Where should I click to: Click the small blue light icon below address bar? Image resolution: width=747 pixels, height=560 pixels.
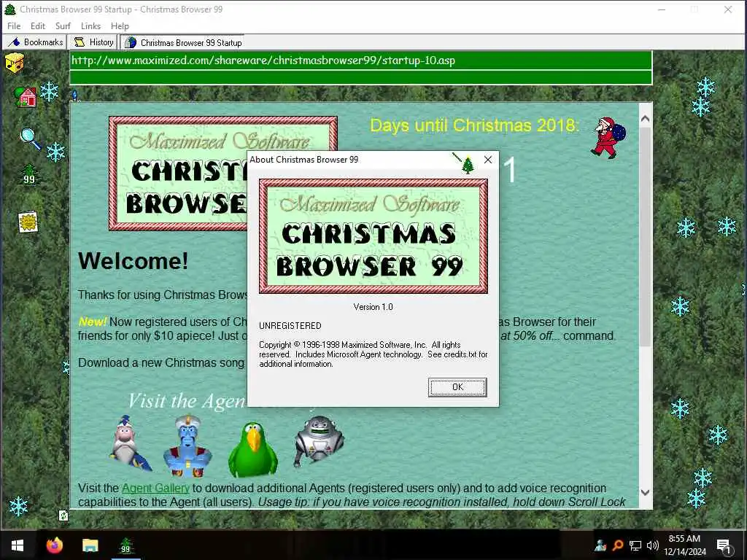pos(75,96)
